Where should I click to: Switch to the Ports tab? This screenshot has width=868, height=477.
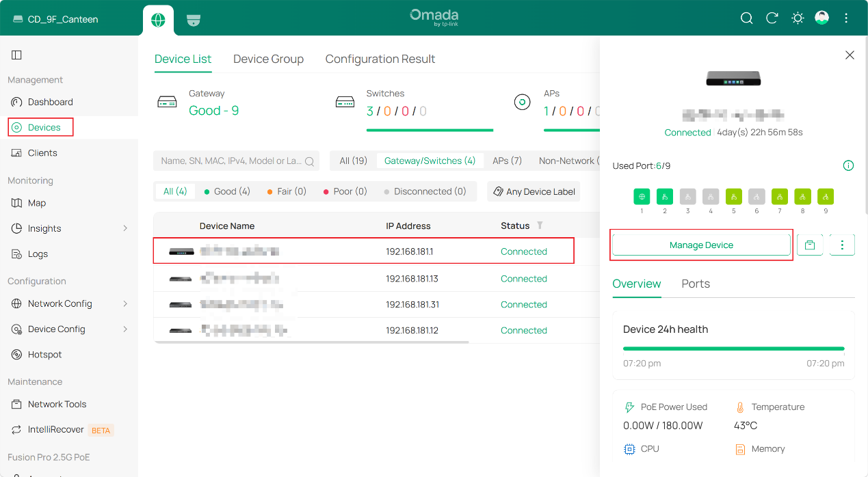(696, 284)
